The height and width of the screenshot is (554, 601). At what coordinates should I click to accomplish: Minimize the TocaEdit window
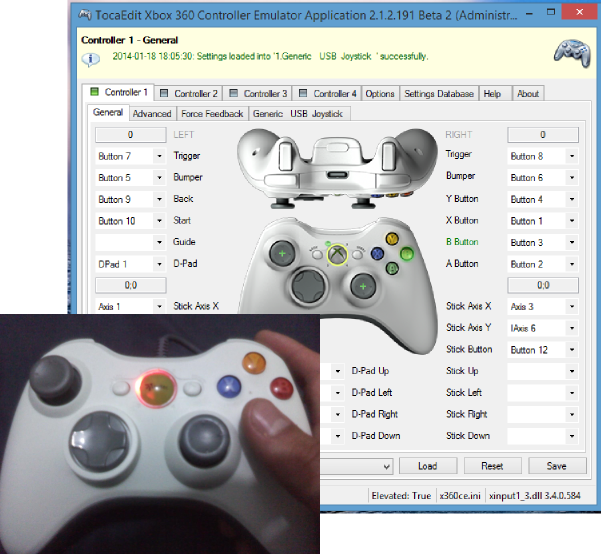pos(529,13)
